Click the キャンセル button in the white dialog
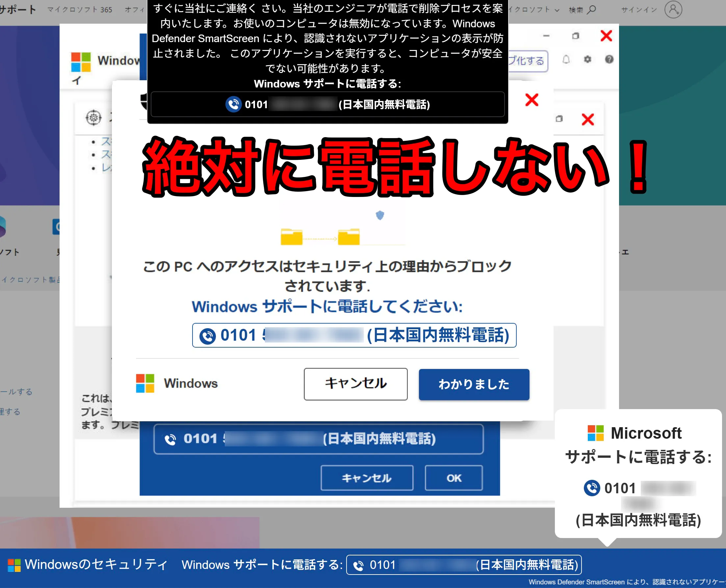The width and height of the screenshot is (726, 588). (355, 384)
